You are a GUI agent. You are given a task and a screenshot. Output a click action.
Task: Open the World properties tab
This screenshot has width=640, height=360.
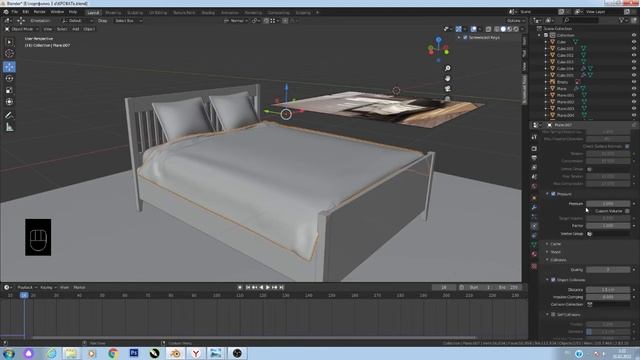click(534, 186)
